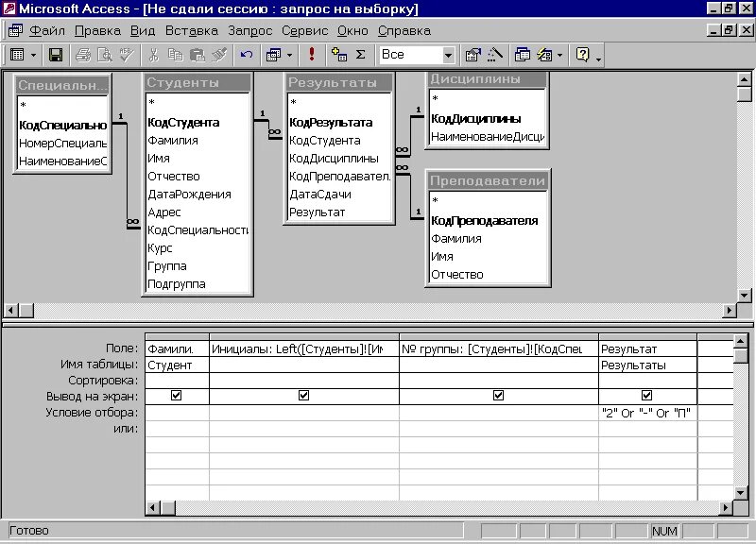Click the Show Table icon
This screenshot has height=544, width=756.
click(339, 55)
